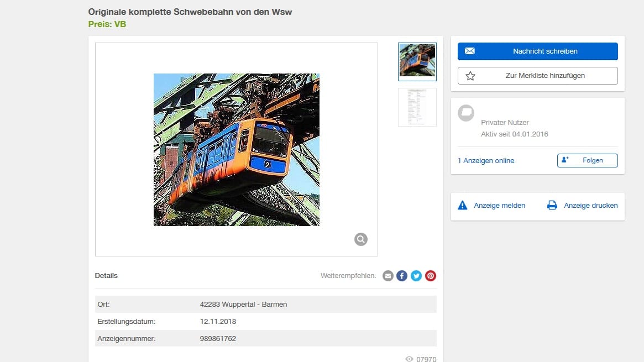Select the first Schwebebahn photo thumbnail
Image resolution: width=644 pixels, height=362 pixels.
(x=417, y=61)
